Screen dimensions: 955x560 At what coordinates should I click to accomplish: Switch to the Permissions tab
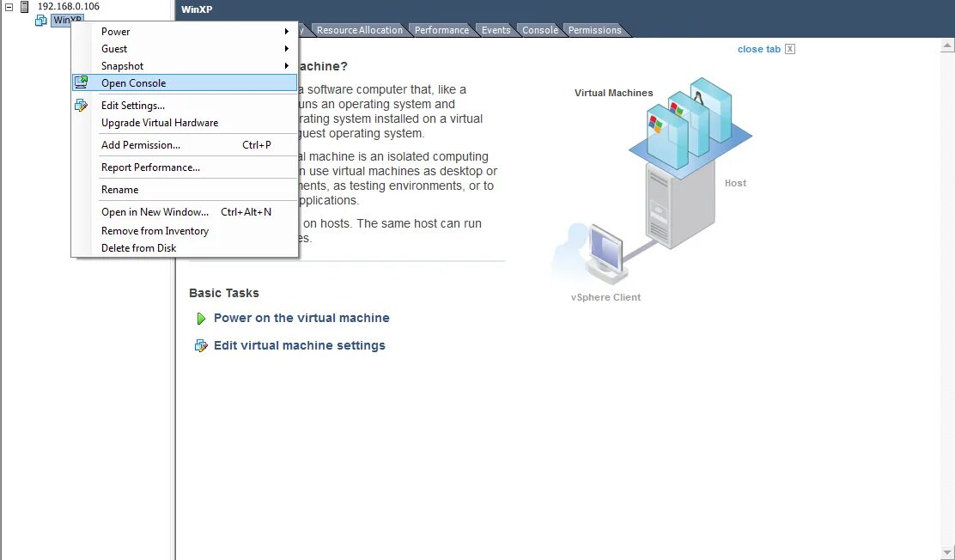click(x=594, y=30)
